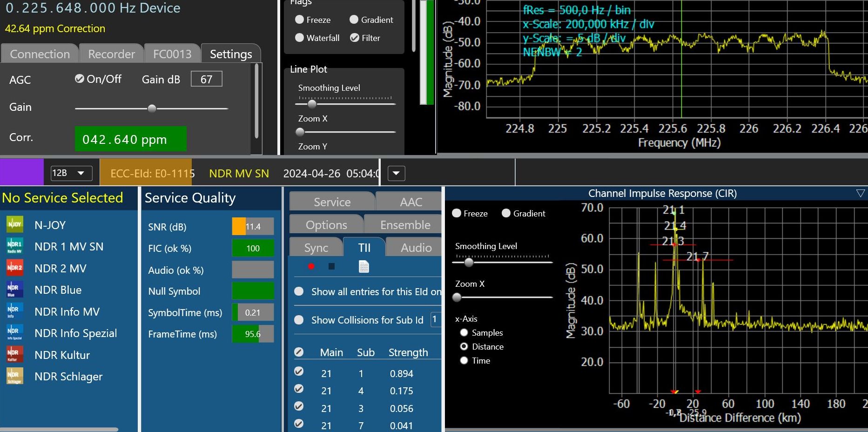This screenshot has height=432, width=868.
Task: Click the Gain dB input field
Action: coord(206,79)
